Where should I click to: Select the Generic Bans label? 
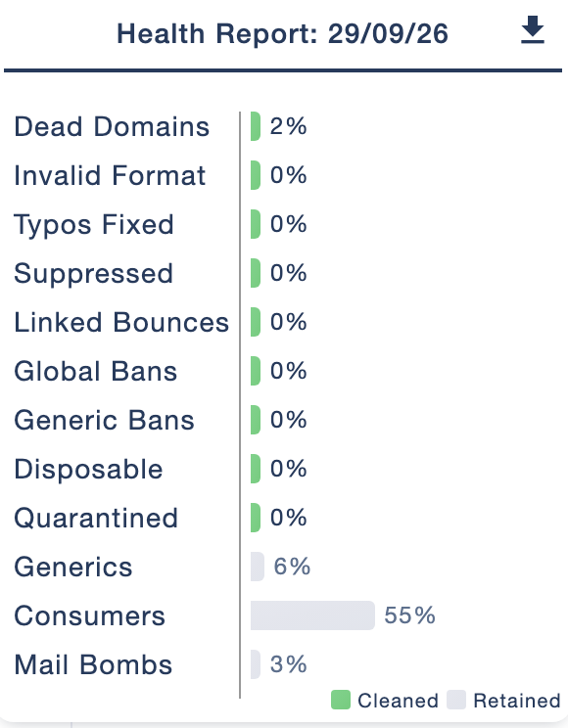click(104, 420)
